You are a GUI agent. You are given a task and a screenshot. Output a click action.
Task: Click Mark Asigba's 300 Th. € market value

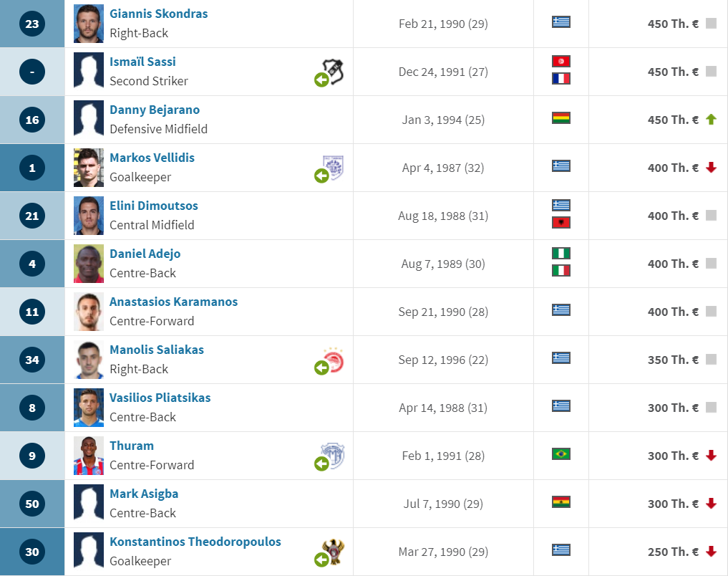(673, 504)
